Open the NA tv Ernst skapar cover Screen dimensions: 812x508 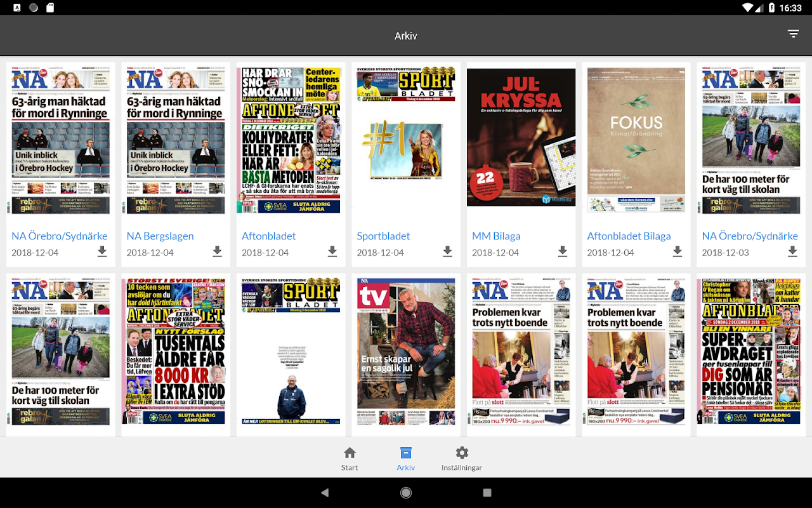click(x=406, y=351)
